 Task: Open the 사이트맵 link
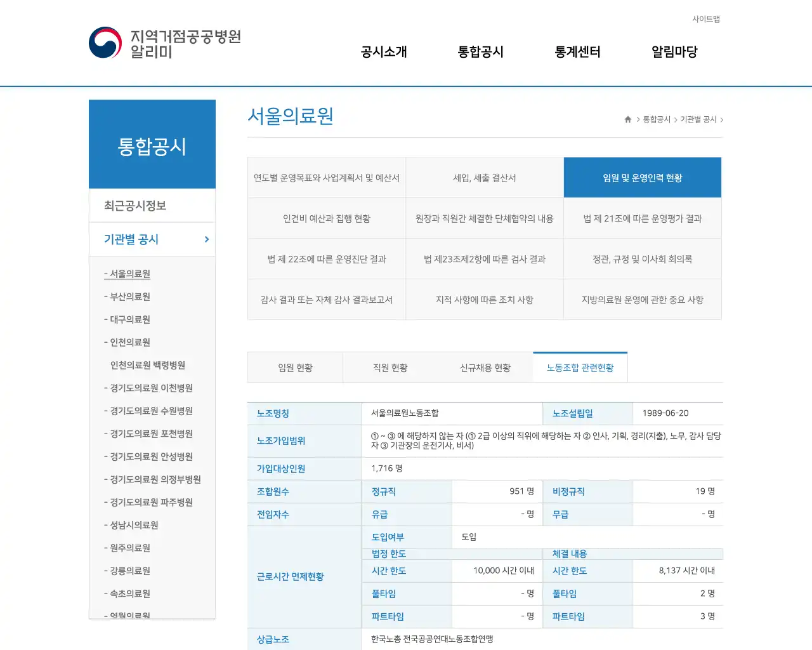click(705, 19)
